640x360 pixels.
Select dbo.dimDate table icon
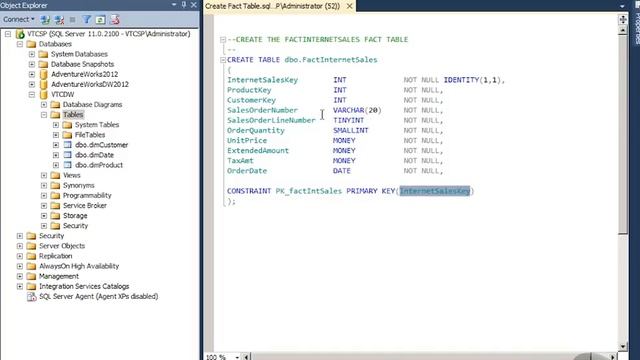(68, 155)
